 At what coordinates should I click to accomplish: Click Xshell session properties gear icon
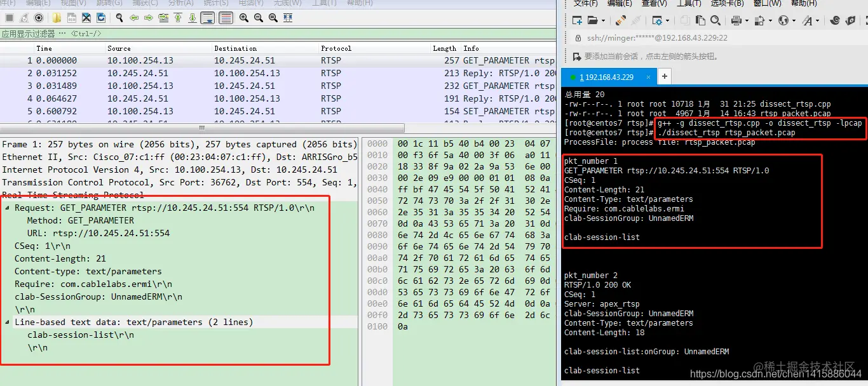[657, 22]
